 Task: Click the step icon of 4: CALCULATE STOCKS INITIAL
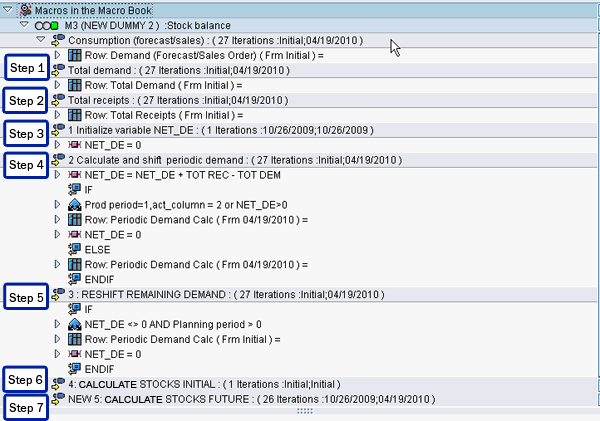(x=58, y=383)
